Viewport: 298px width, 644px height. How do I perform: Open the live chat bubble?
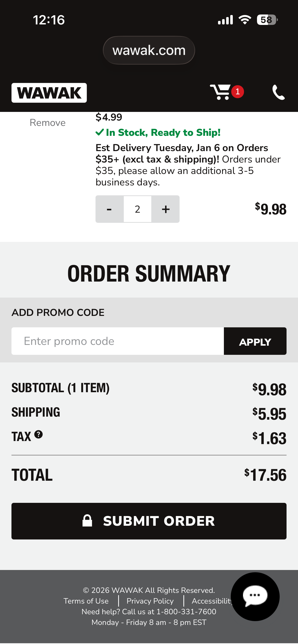click(255, 596)
